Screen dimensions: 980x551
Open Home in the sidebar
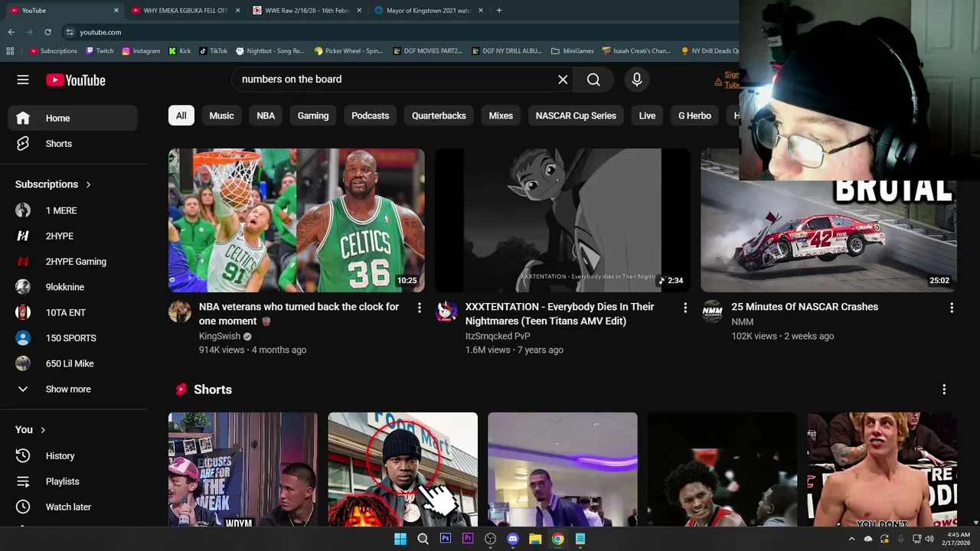point(73,118)
